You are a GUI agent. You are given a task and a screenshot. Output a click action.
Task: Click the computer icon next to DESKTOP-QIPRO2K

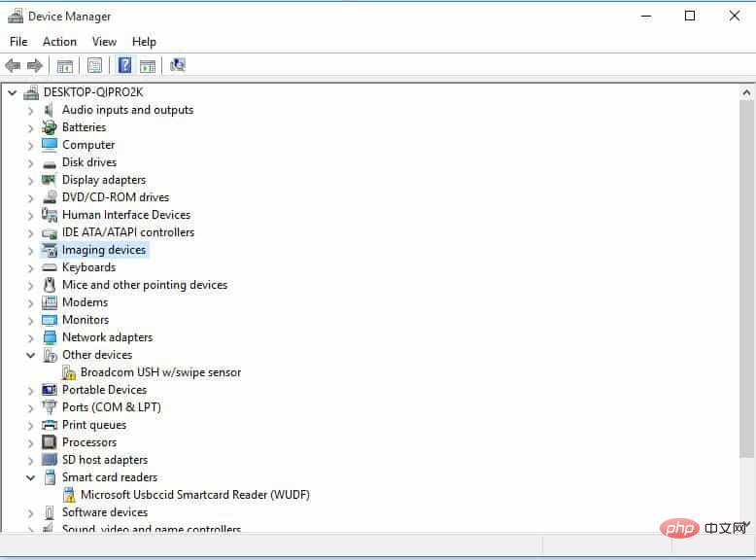point(31,92)
